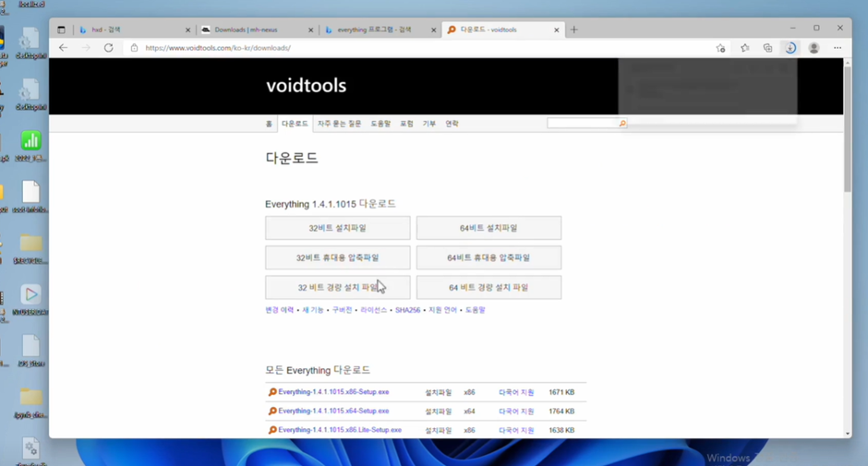Open the blue play button desktop icon
Image resolution: width=868 pixels, height=466 pixels.
(x=31, y=294)
